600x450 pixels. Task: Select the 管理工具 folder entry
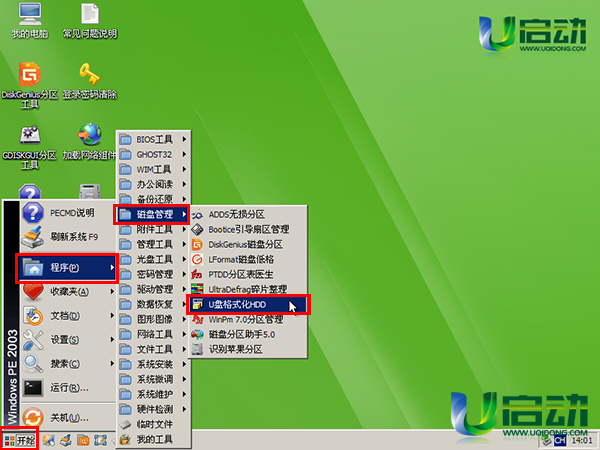coord(153,244)
